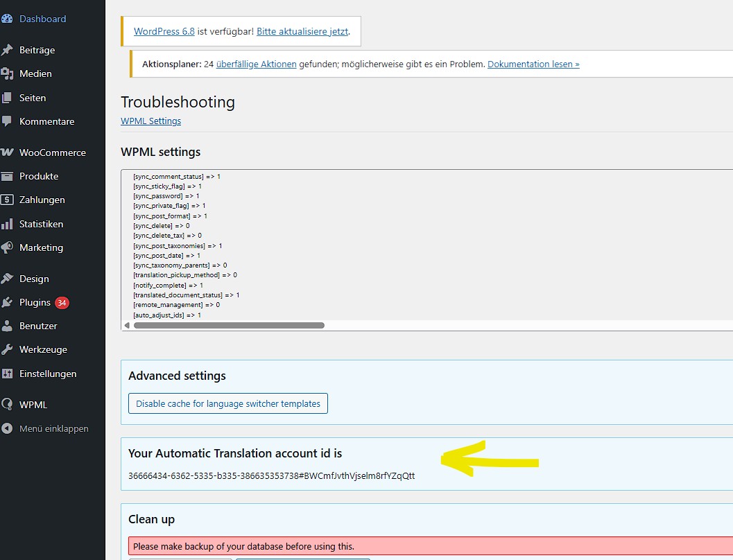733x560 pixels.
Task: Click the database backup warning message
Action: tap(431, 546)
